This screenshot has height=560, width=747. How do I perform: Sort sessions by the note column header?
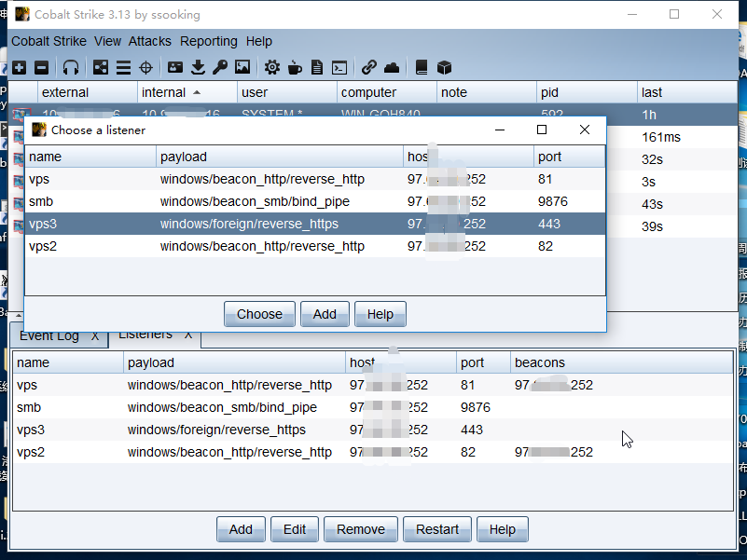coord(487,92)
